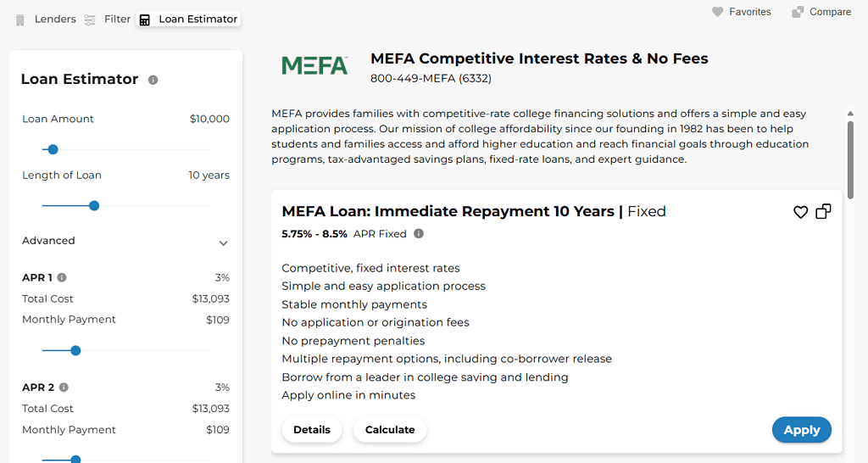Click the APR 1 info icon
This screenshot has height=463, width=868.
tap(62, 277)
